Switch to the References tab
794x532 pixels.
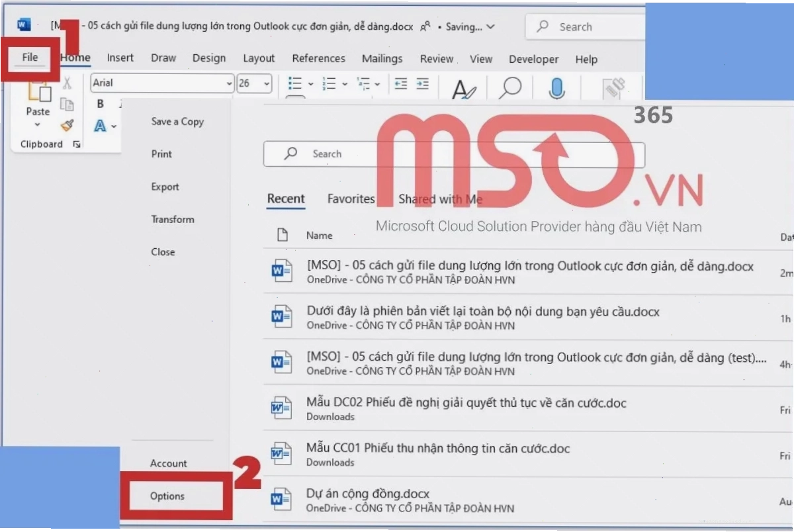click(319, 58)
